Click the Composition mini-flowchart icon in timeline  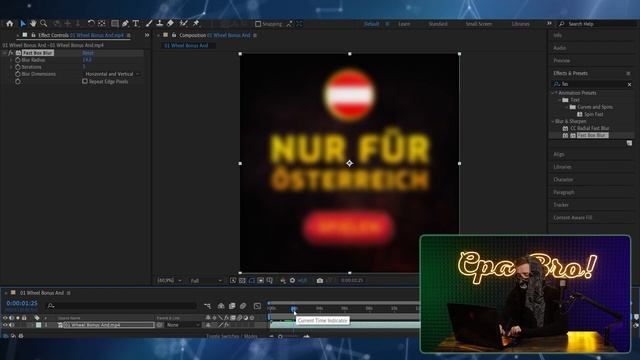click(x=208, y=306)
